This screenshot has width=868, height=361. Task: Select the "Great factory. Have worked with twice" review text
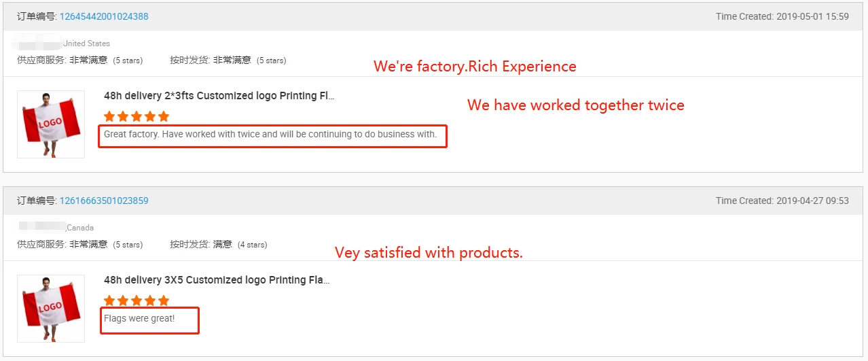coord(270,135)
